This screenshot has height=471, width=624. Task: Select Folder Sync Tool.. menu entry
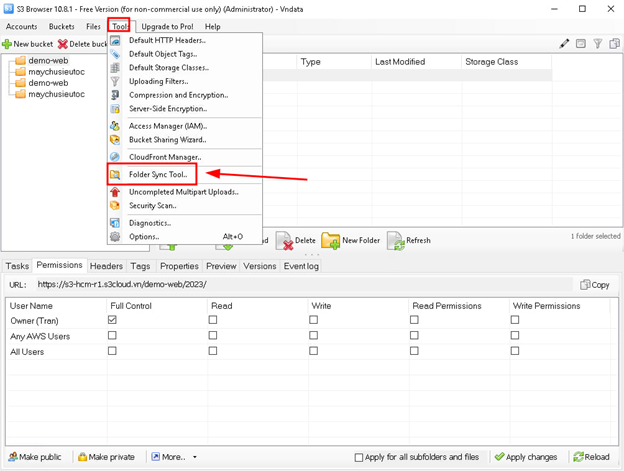[x=157, y=175]
